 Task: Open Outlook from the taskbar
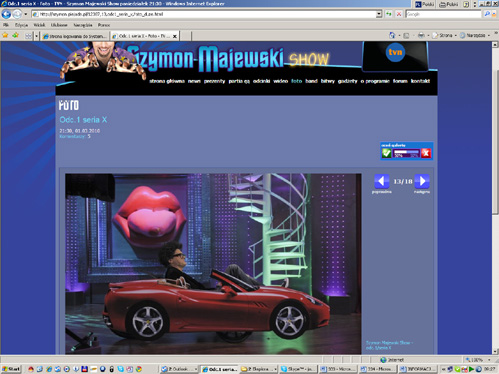coord(179,369)
